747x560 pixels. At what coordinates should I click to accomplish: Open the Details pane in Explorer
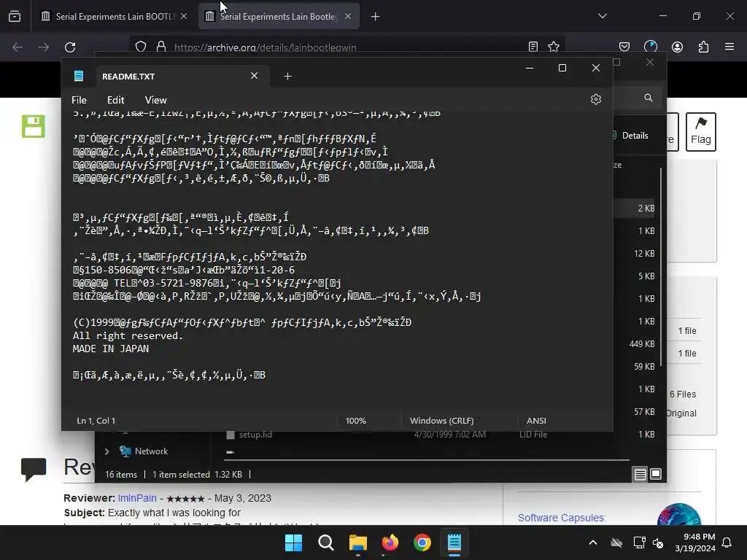click(631, 136)
